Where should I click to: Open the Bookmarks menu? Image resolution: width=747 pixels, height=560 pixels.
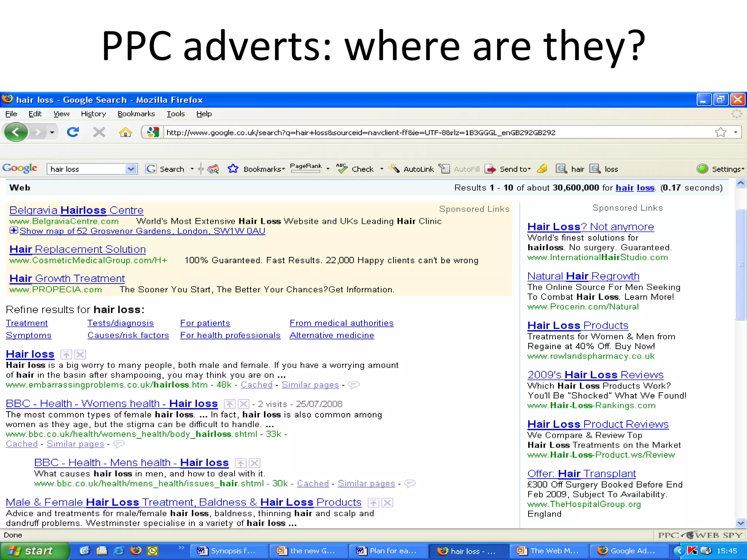tap(136, 114)
